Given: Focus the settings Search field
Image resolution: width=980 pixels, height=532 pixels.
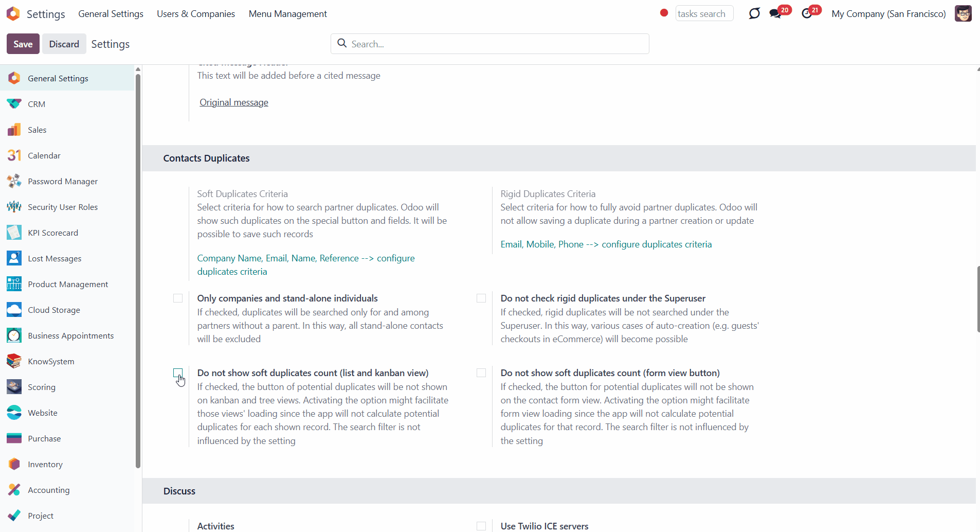Looking at the screenshot, I should coord(489,44).
